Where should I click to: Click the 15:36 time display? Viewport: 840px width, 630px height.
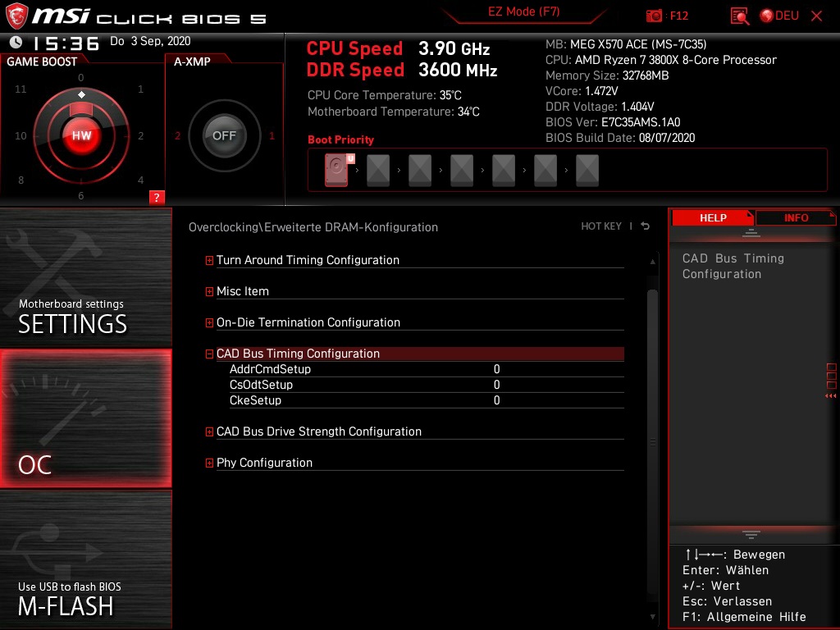tap(66, 43)
